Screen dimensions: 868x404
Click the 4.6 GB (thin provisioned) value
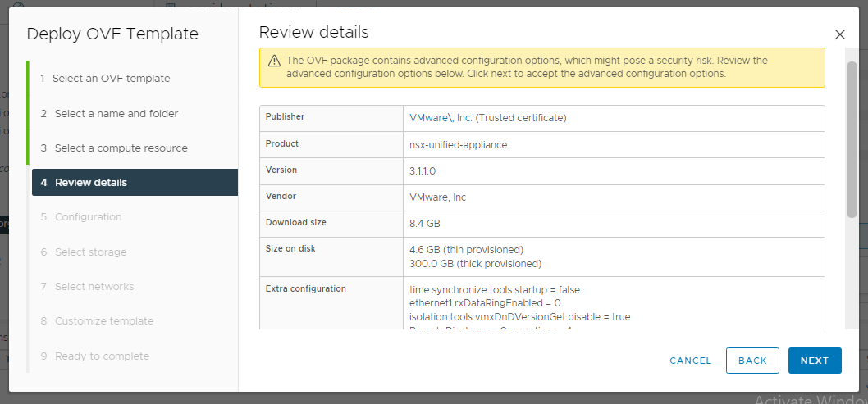click(466, 250)
